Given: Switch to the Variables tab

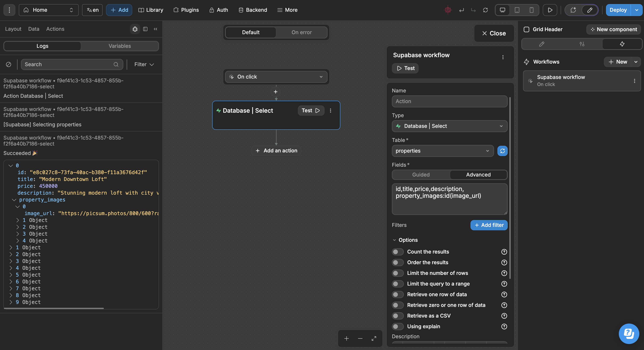Looking at the screenshot, I should 119,46.
